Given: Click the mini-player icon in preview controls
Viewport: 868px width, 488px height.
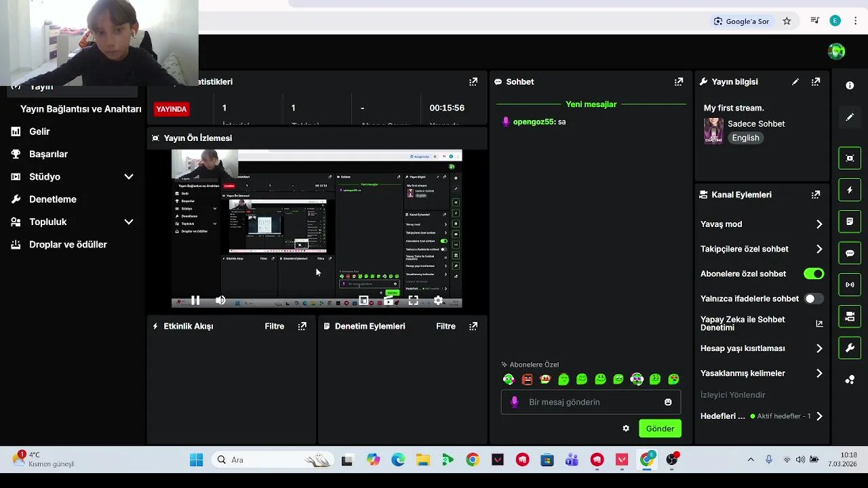Looking at the screenshot, I should 363,300.
